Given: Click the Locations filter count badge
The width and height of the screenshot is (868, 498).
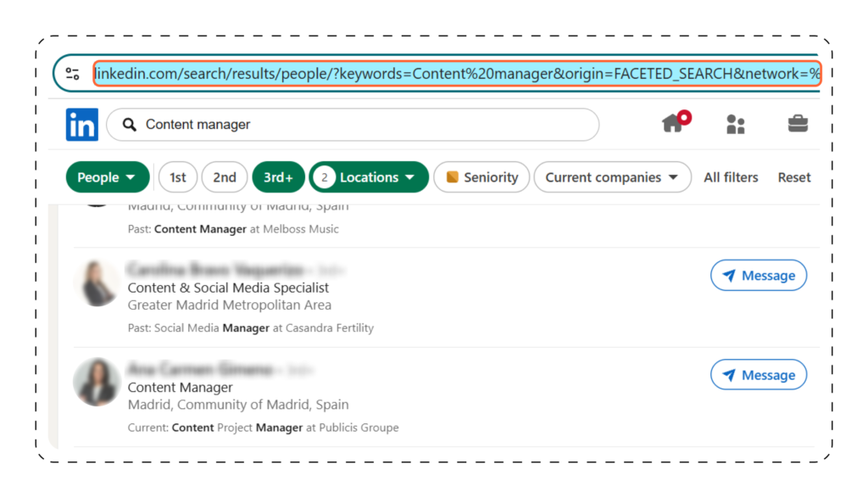Looking at the screenshot, I should tap(325, 177).
